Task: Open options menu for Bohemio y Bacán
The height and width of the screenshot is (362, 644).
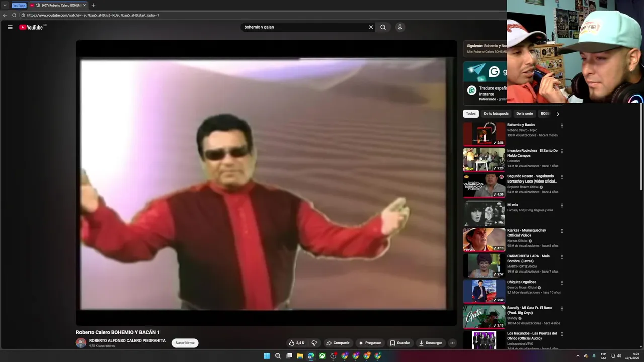Action: pyautogui.click(x=562, y=125)
